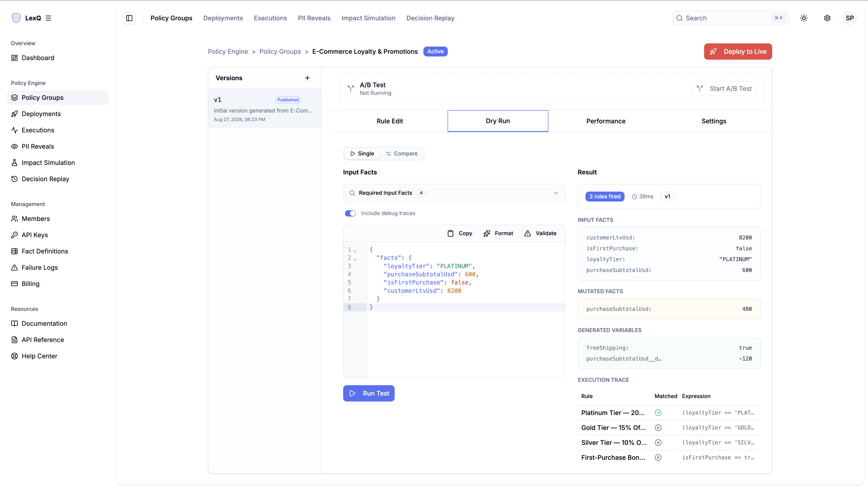868x488 pixels.
Task: Click the clock icon next to 39ms
Action: click(x=634, y=197)
